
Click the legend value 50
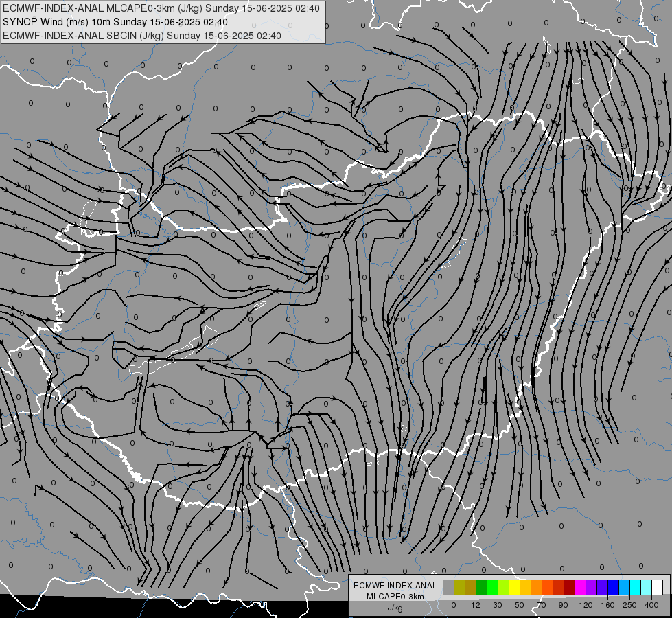520,605
